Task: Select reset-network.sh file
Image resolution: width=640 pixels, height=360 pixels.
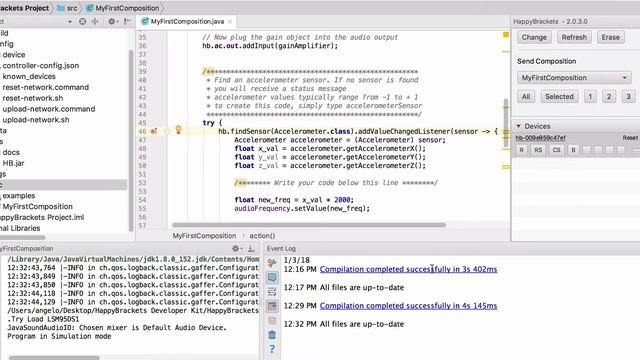Action: pos(33,98)
